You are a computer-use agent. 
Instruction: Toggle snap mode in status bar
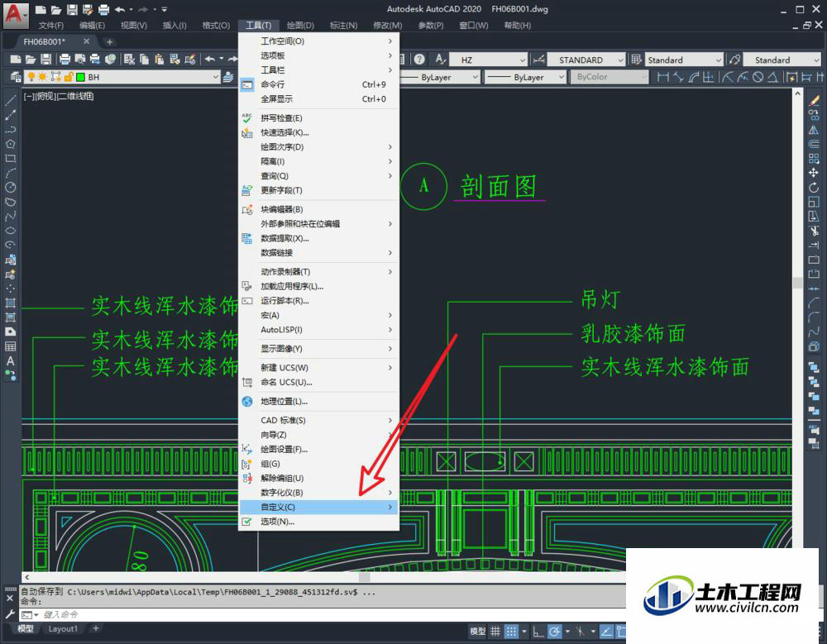click(511, 631)
